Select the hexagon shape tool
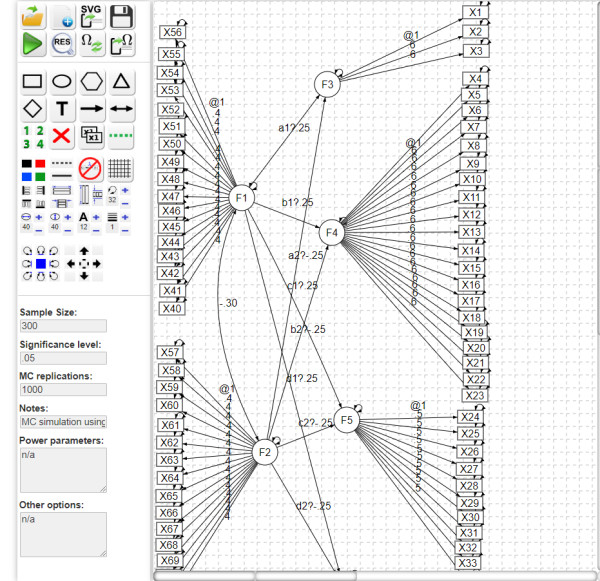Image resolution: width=600 pixels, height=581 pixels. (x=92, y=81)
